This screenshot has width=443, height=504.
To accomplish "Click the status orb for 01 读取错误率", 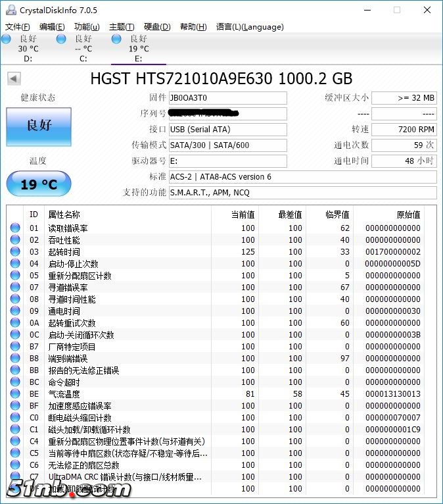I will (x=15, y=228).
